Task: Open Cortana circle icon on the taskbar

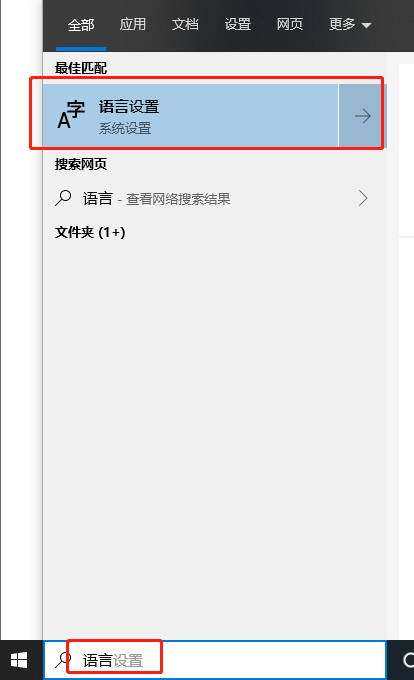Action: (408, 660)
